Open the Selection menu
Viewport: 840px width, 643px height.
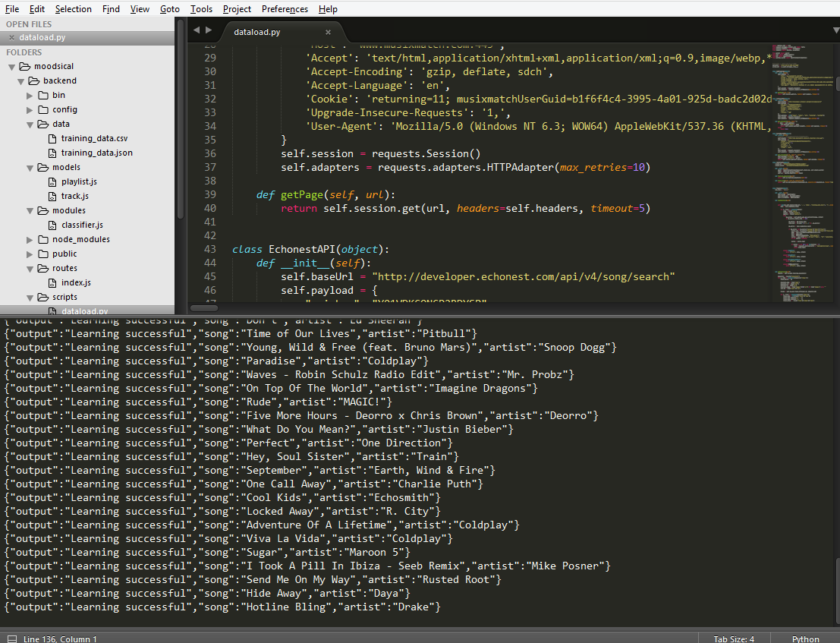click(74, 9)
